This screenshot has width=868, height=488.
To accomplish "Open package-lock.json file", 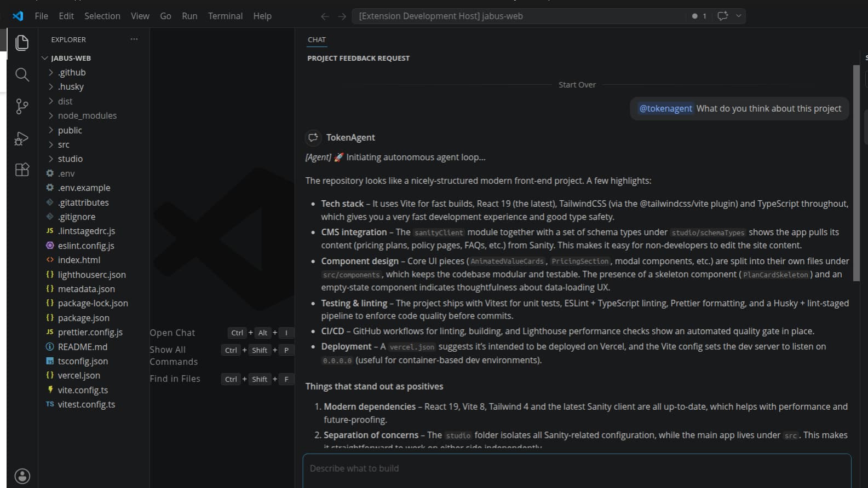I will [94, 303].
